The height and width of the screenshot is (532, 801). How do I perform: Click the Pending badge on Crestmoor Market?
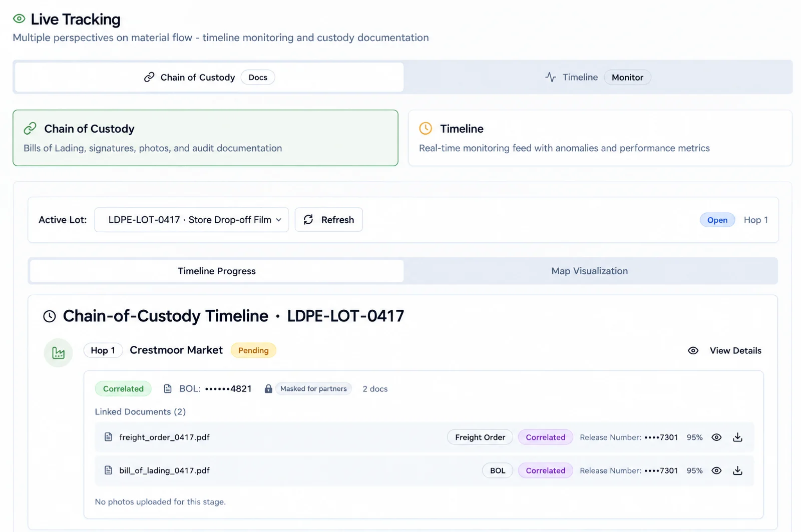click(253, 350)
